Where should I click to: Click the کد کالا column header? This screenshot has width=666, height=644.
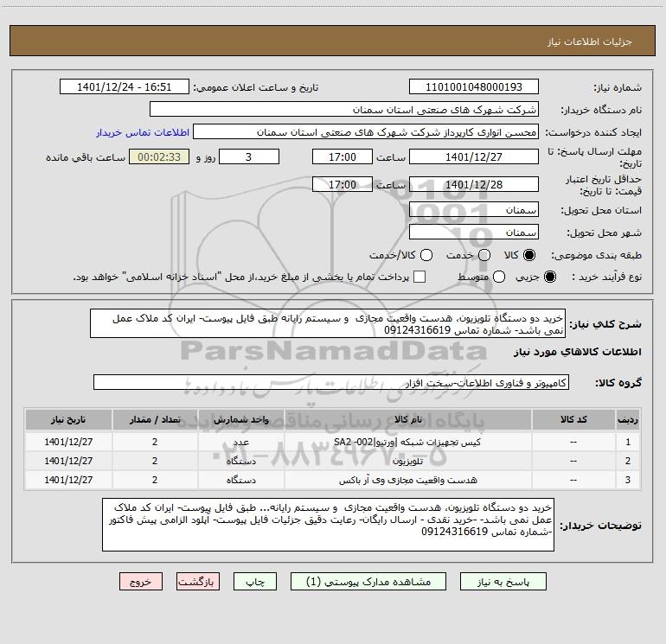pyautogui.click(x=573, y=419)
